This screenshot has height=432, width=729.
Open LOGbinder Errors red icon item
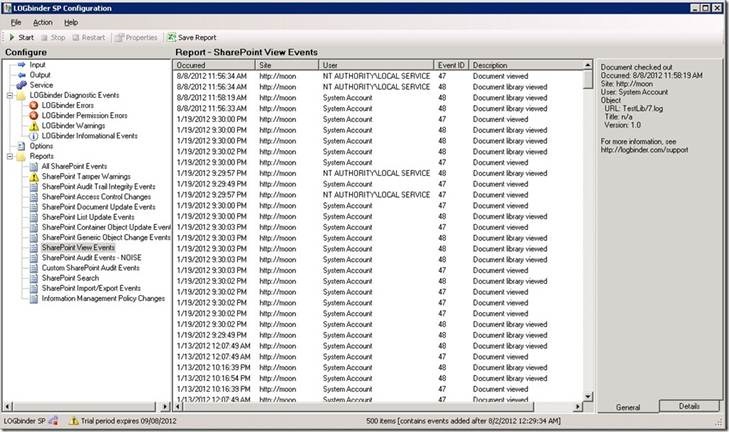tap(33, 105)
